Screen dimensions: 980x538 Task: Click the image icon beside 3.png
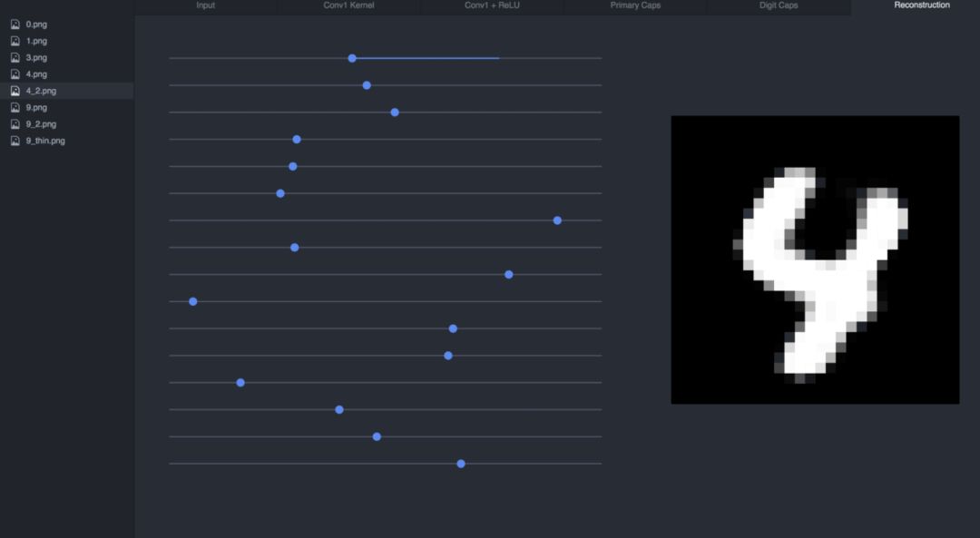click(x=15, y=57)
